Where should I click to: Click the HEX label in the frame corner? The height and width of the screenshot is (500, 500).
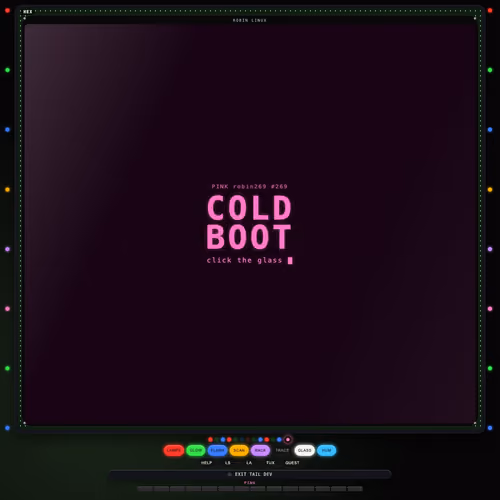click(x=28, y=12)
